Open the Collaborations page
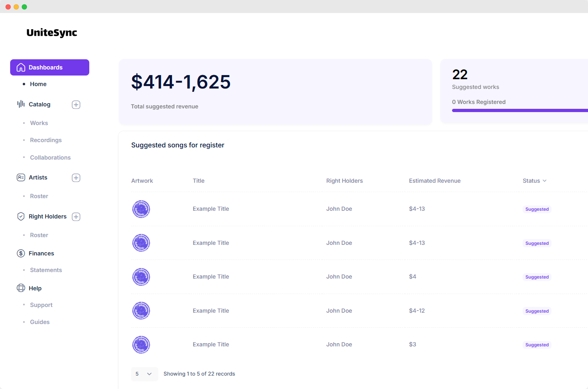 point(50,157)
